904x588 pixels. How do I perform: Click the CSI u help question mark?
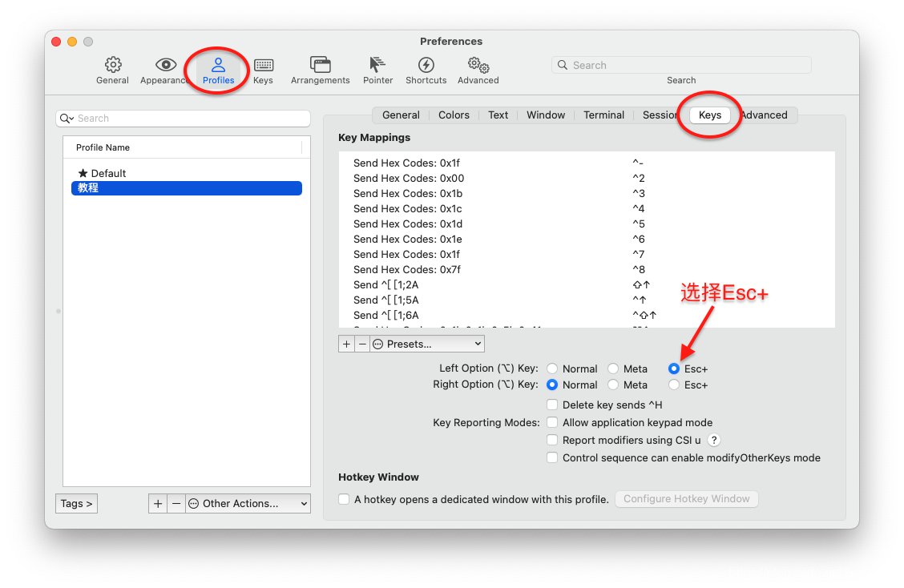click(x=714, y=440)
